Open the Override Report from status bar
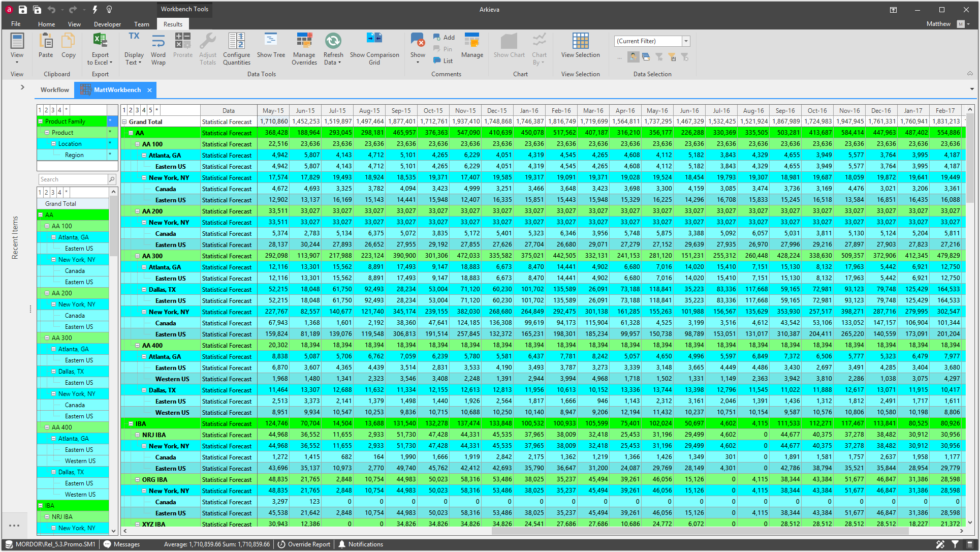The height and width of the screenshot is (552, 980). coord(304,544)
